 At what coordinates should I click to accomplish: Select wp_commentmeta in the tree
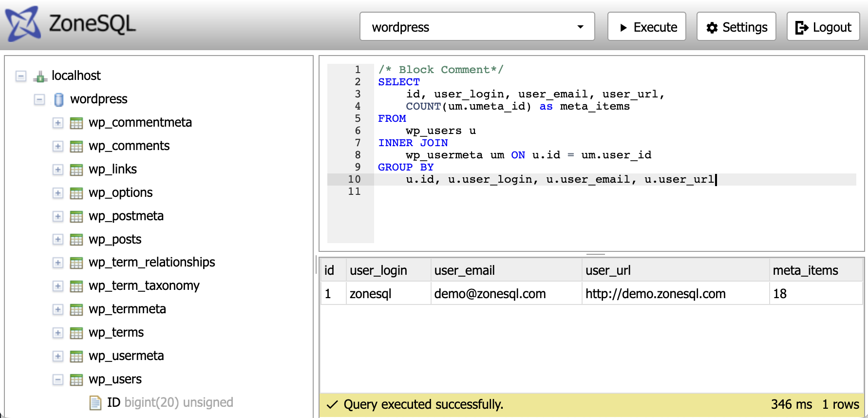(140, 122)
